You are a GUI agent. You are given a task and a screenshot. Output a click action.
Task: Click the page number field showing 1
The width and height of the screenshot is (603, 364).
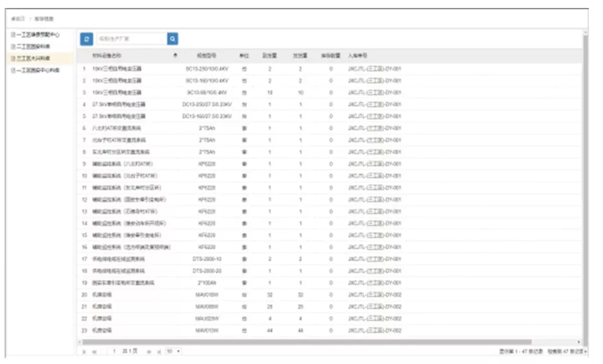coord(114,351)
